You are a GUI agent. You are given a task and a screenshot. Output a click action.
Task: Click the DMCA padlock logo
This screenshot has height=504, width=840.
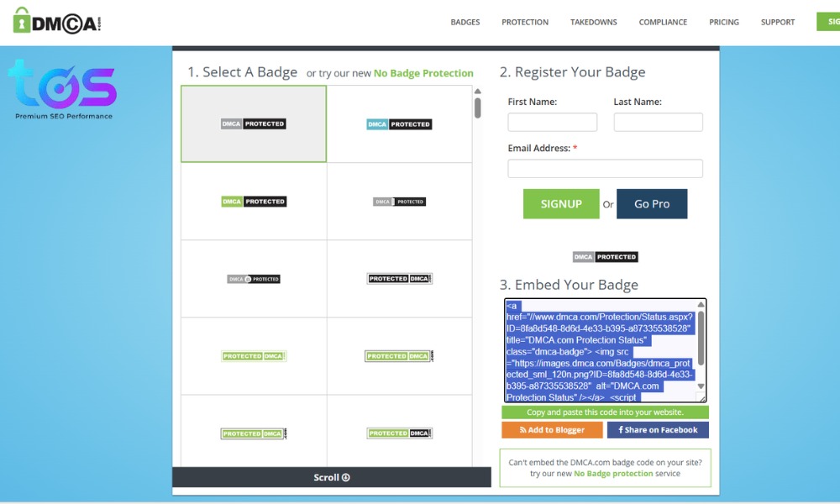click(56, 21)
